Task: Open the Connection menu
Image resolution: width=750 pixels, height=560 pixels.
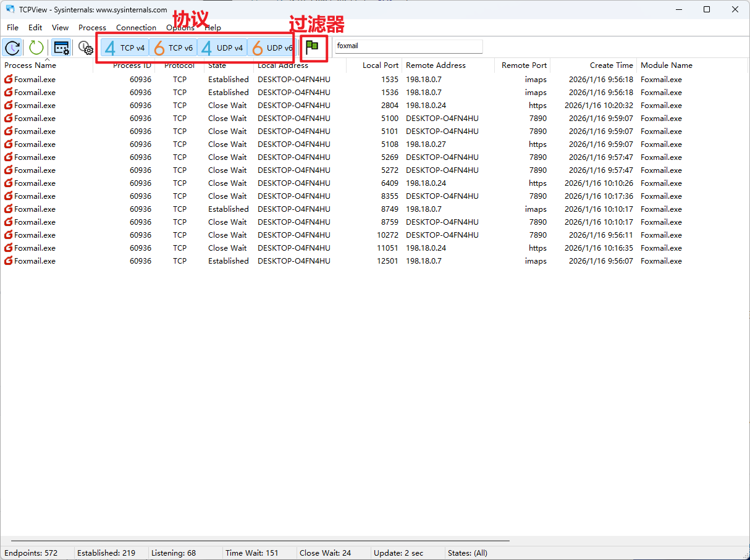Action: click(136, 28)
